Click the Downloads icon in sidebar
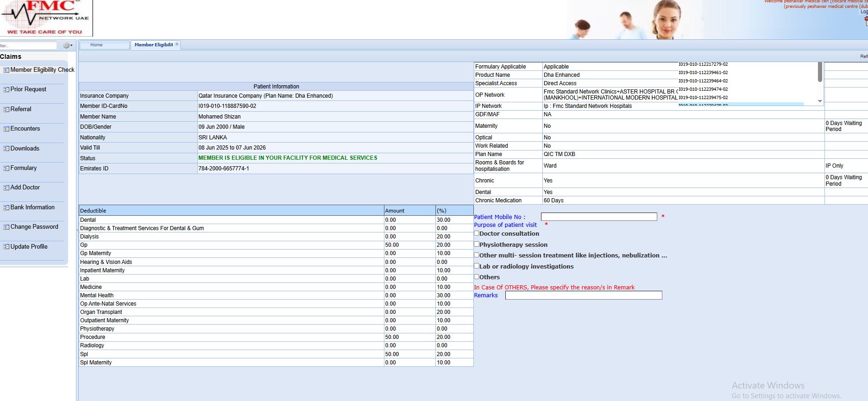Image resolution: width=868 pixels, height=401 pixels. pos(6,149)
